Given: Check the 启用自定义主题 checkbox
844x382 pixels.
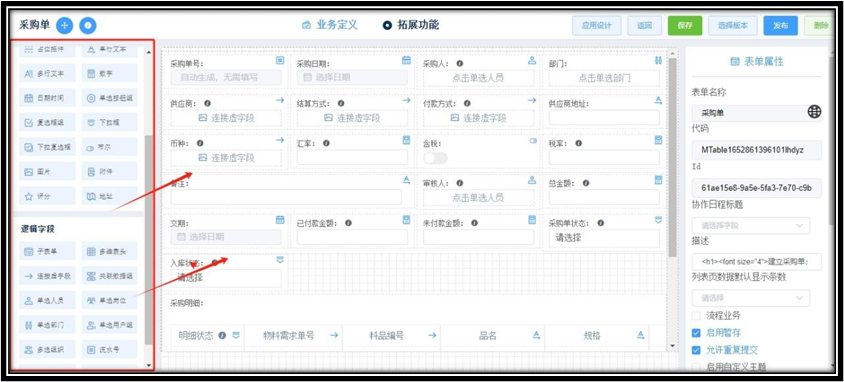Looking at the screenshot, I should [x=696, y=367].
